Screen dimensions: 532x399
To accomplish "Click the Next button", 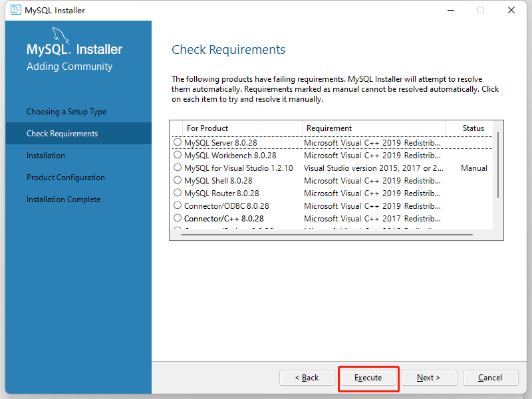I will [429, 378].
